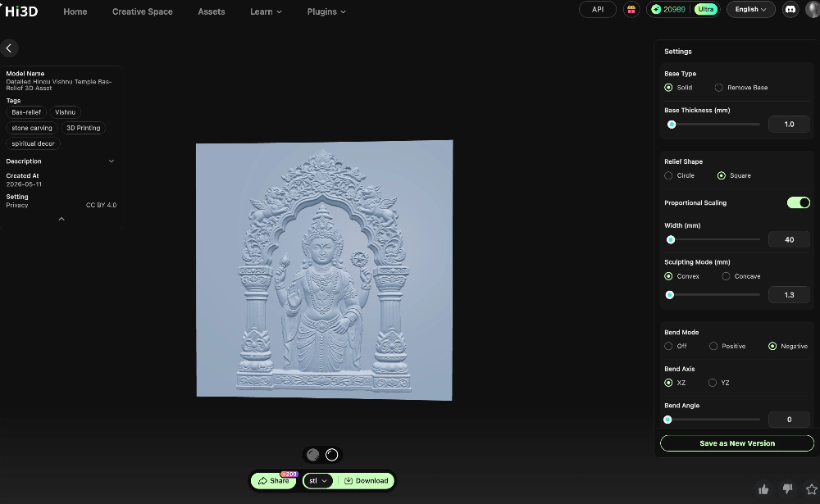Edit the Width value field 40
Image resolution: width=820 pixels, height=504 pixels.
tap(789, 239)
